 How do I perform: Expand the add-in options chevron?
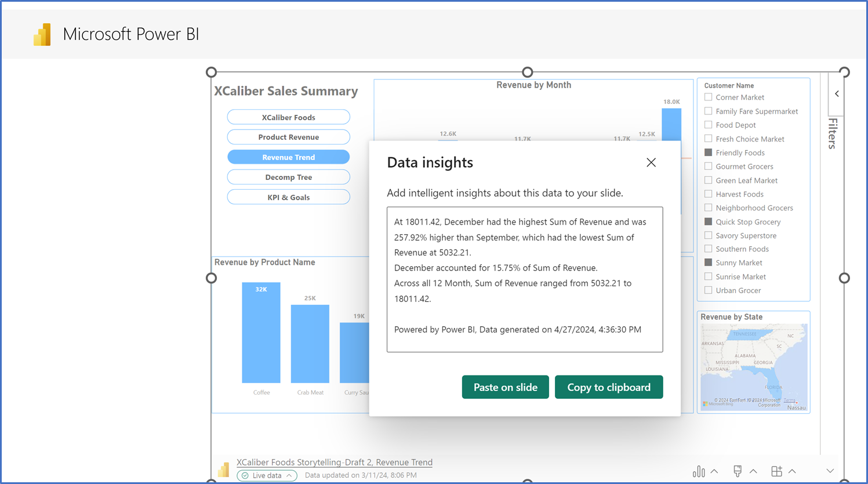(x=792, y=471)
